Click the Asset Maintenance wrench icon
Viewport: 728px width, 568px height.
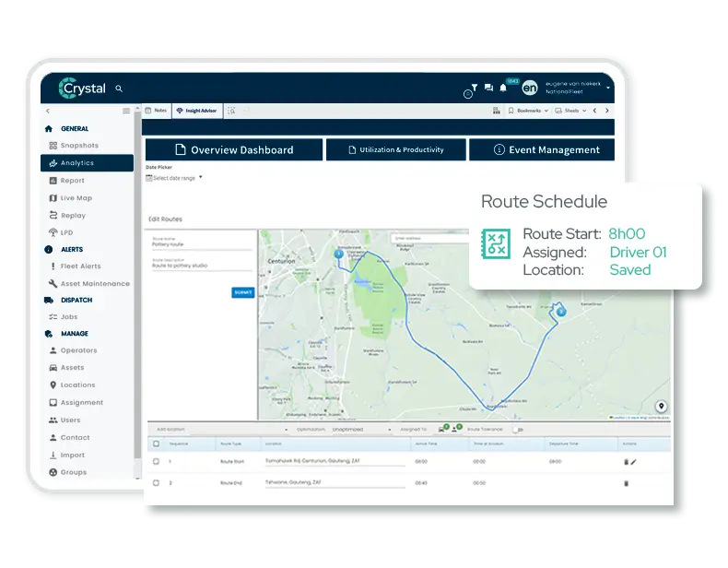tap(53, 283)
